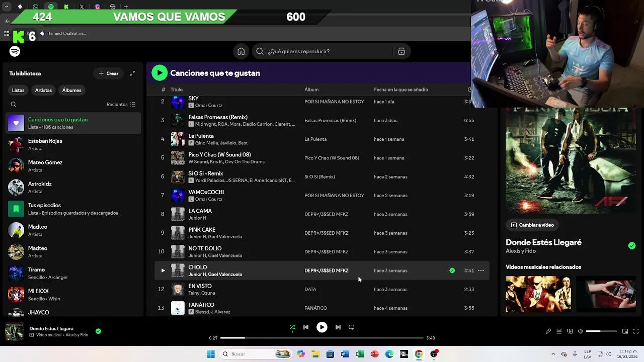Open 'Canciones que te gustan' in library

click(74, 123)
